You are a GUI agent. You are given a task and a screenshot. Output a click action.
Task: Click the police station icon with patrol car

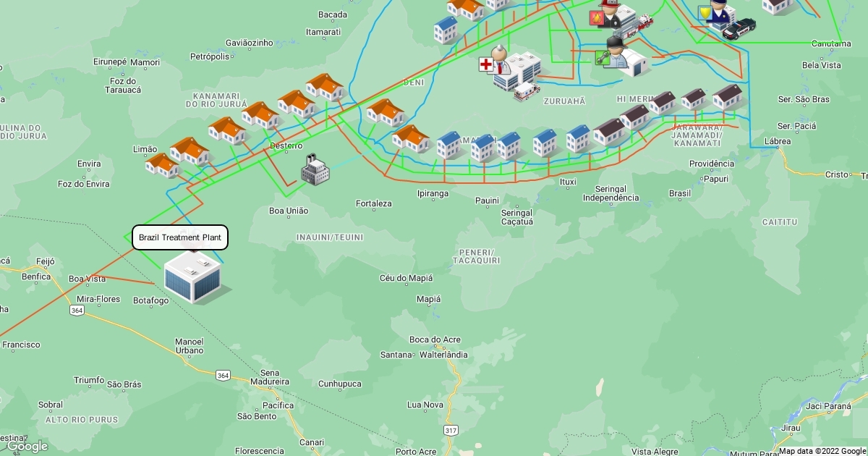click(x=723, y=16)
